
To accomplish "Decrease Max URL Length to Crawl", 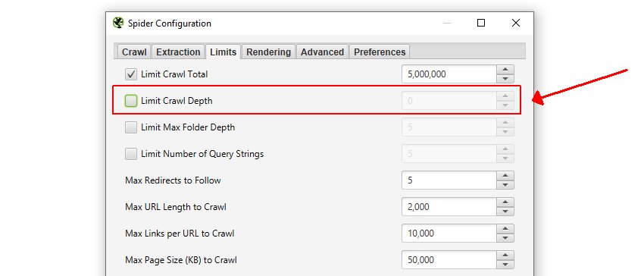I will point(505,212).
